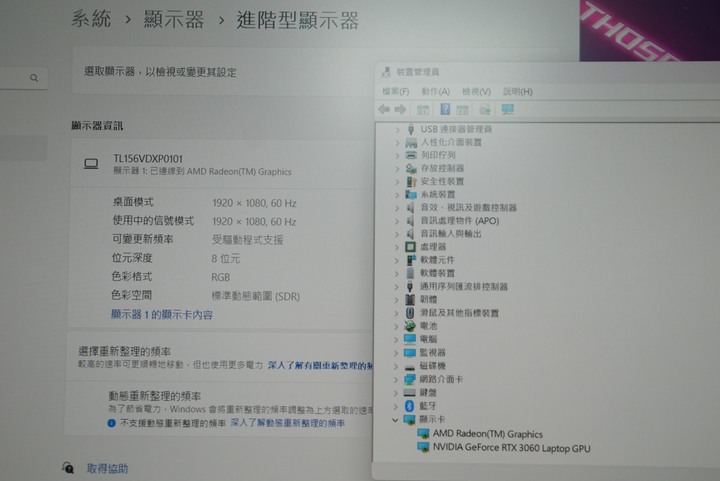
Task: Open Help via the blue question-mark toolbar icon
Action: pyautogui.click(x=445, y=109)
